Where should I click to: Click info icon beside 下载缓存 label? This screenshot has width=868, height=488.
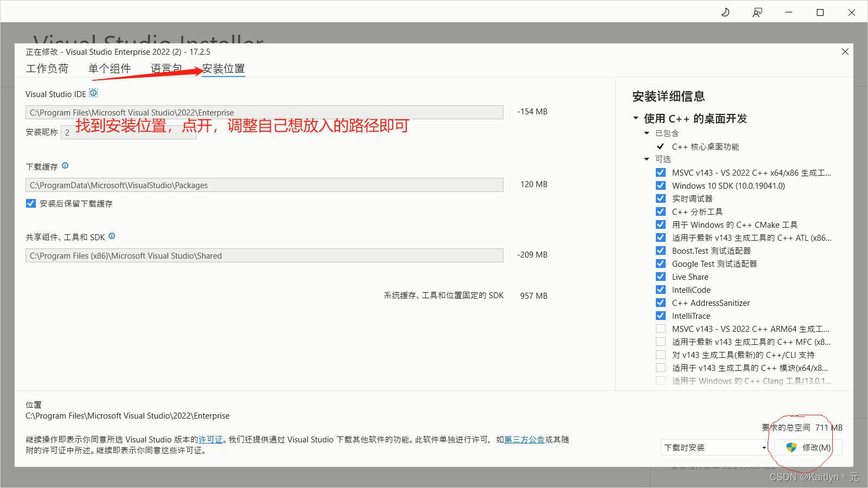tap(65, 166)
